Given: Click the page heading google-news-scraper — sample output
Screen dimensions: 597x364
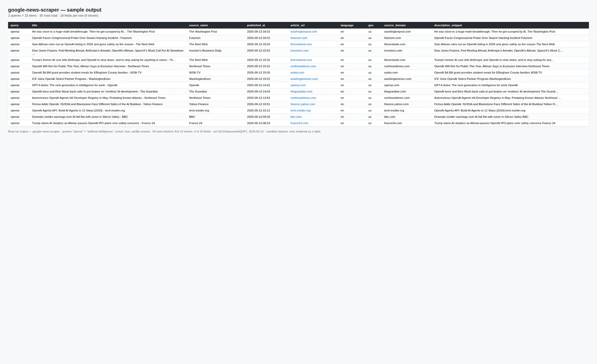Looking at the screenshot, I should (x=55, y=10).
